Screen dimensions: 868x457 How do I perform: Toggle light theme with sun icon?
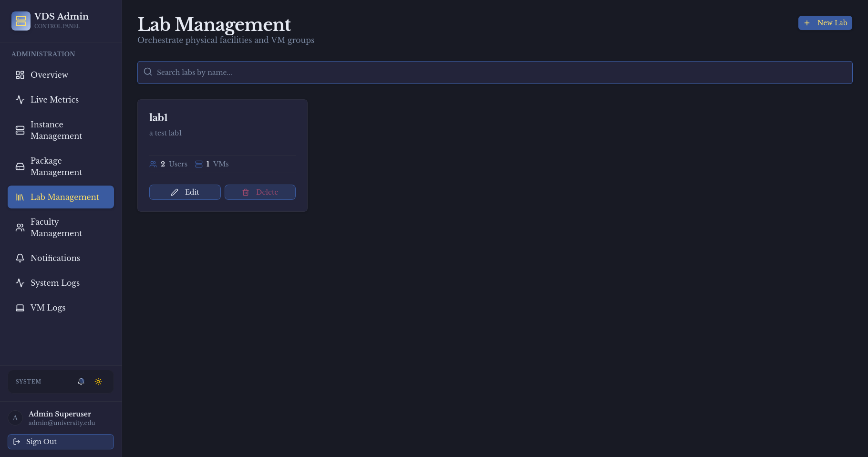pyautogui.click(x=98, y=382)
